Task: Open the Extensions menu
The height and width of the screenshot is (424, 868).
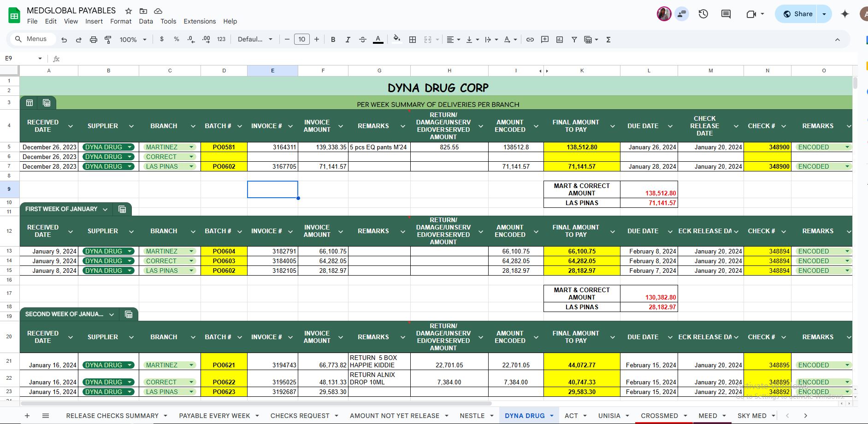Action: [x=200, y=21]
